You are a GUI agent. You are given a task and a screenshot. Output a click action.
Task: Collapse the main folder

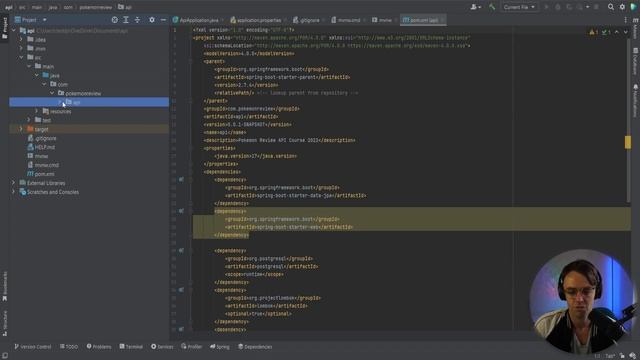[29, 67]
